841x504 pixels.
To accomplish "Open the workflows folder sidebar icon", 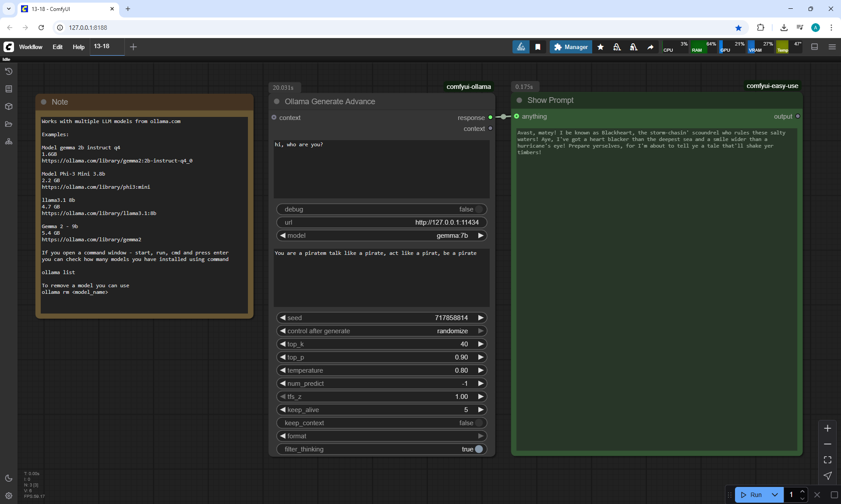I will click(9, 124).
